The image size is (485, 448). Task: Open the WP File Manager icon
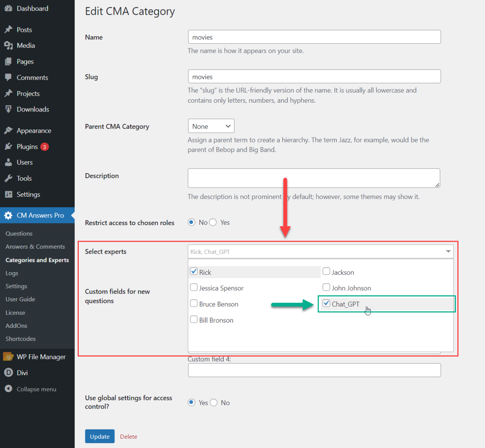(x=8, y=356)
